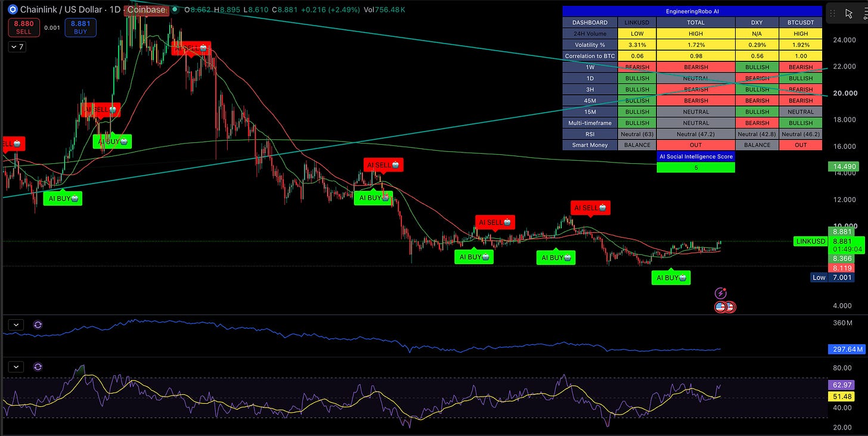Click the 1.92% volatility cell
This screenshot has width=868, height=436.
(801, 45)
